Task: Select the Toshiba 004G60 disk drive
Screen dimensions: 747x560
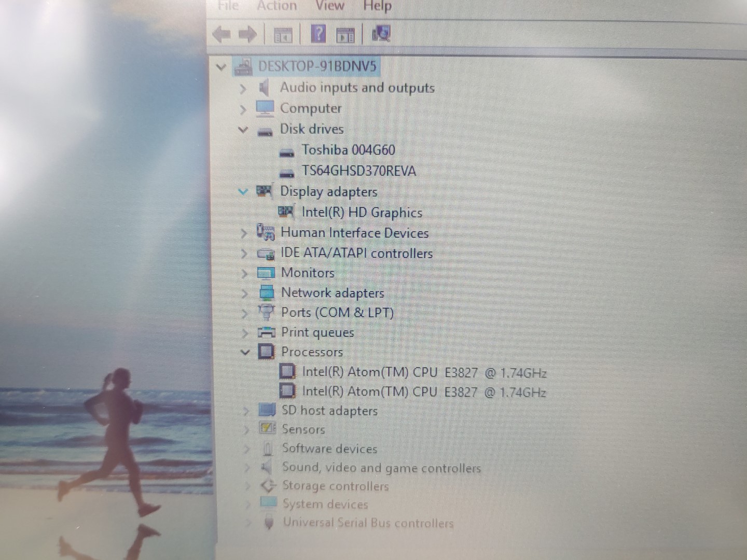Action: (x=348, y=150)
